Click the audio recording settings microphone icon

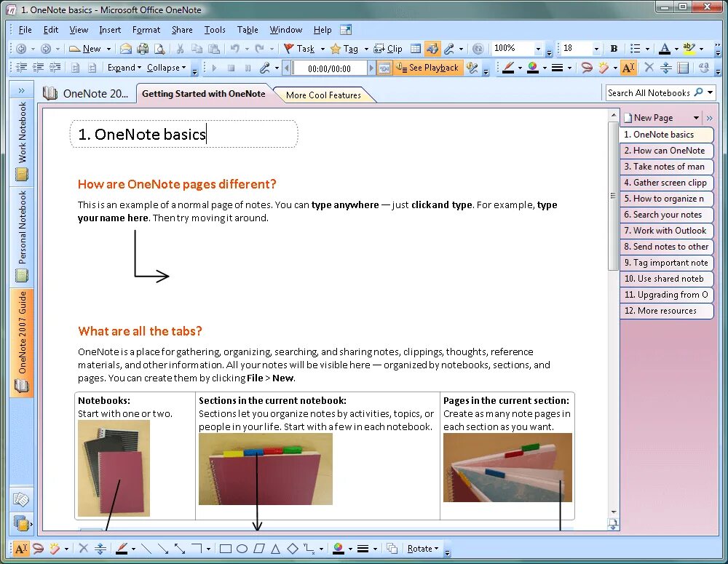pyautogui.click(x=472, y=68)
